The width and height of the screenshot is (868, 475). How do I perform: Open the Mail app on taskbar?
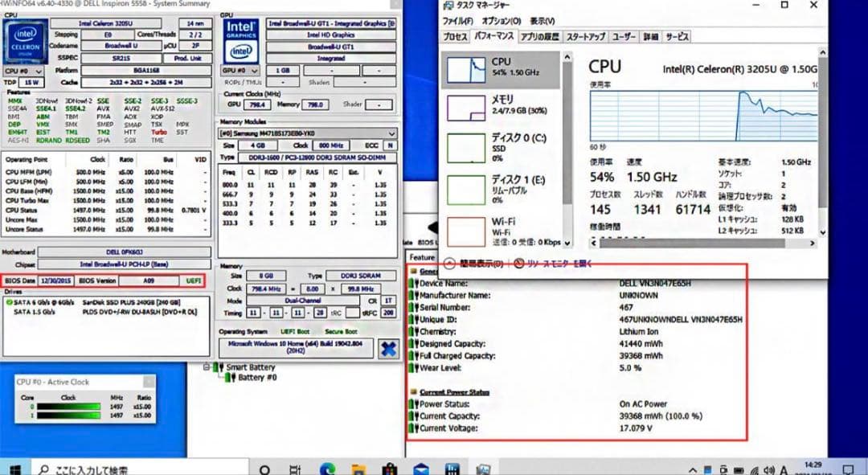pos(420,469)
